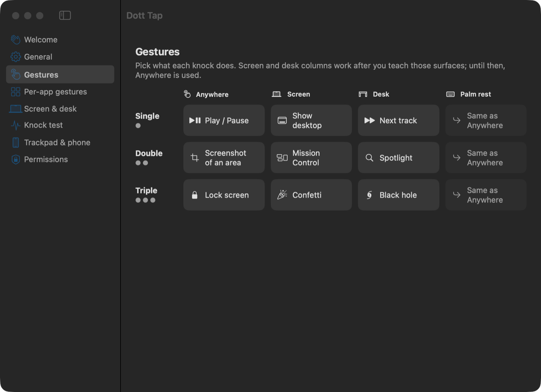
Task: Pick a different action for Next track
Action: click(399, 120)
